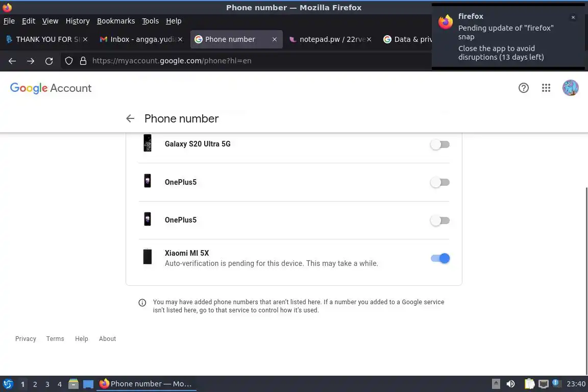Image resolution: width=588 pixels, height=392 pixels.
Task: Close the THANK YOU FOR tab
Action: [x=85, y=39]
